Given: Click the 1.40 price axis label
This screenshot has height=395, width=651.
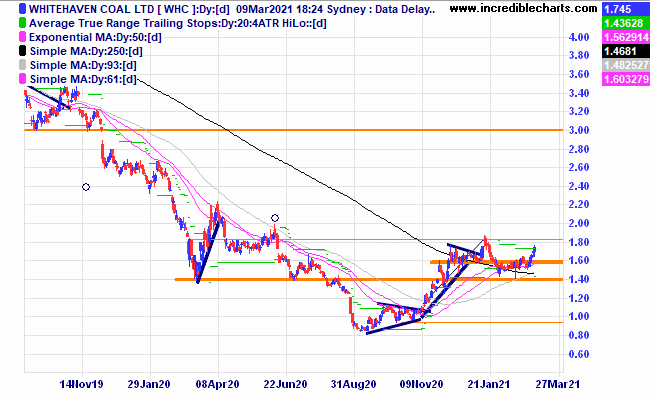Looking at the screenshot, I should (579, 279).
